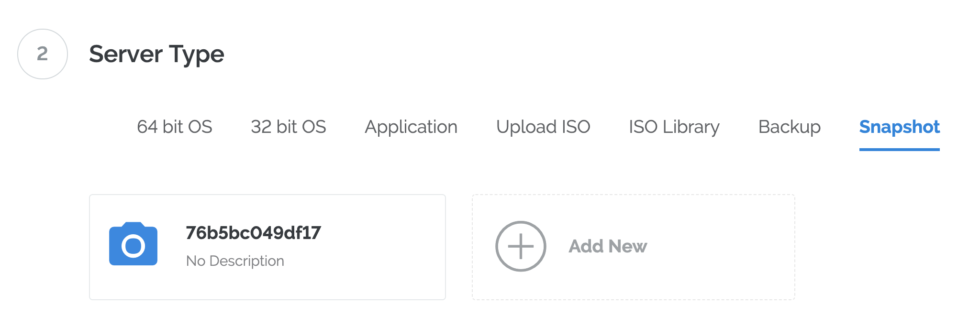Viewport: 980px width, 327px height.
Task: Click the snapshot name 76b5bc049df17
Action: pyautogui.click(x=253, y=233)
